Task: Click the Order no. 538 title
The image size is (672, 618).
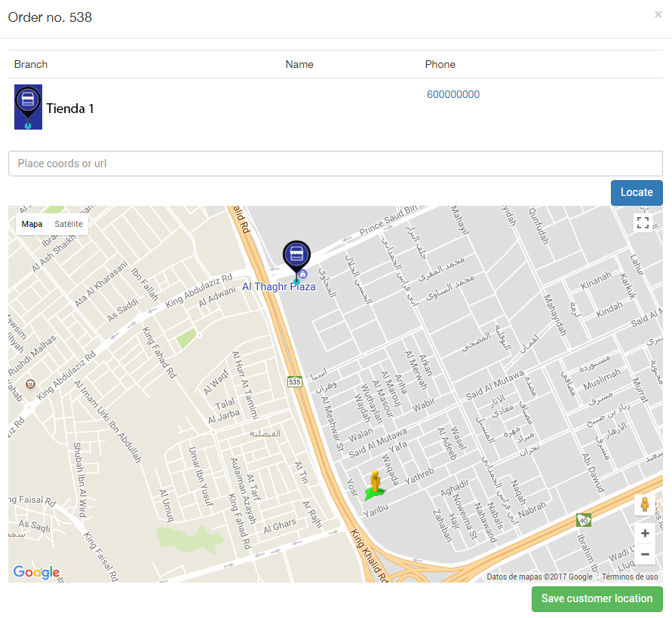Action: tap(50, 17)
